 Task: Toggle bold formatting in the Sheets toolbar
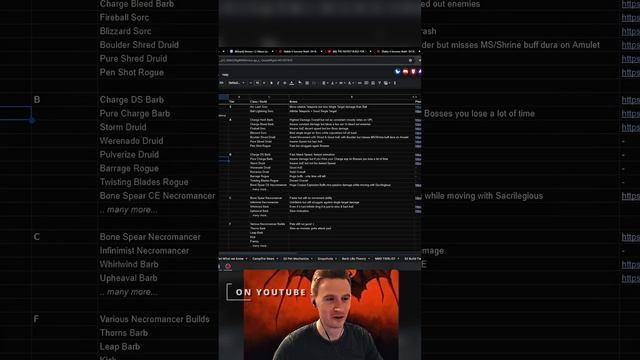[x=271, y=83]
